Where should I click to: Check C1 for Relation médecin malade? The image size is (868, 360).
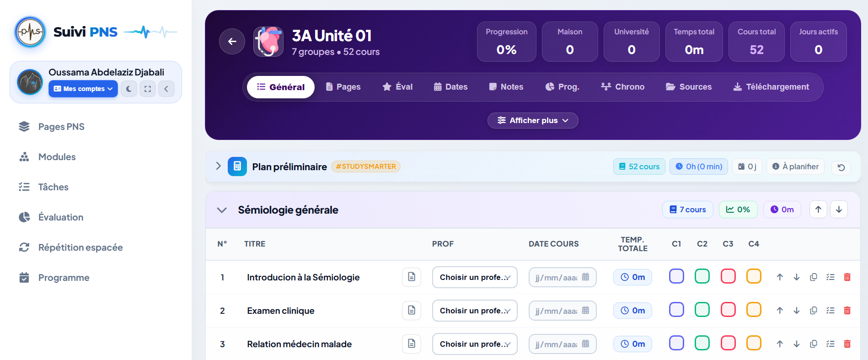click(x=676, y=343)
